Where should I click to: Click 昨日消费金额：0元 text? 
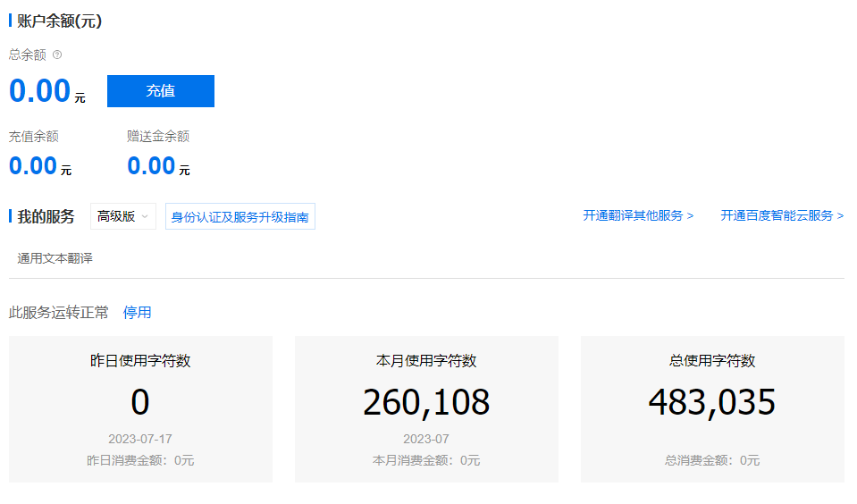[x=140, y=460]
